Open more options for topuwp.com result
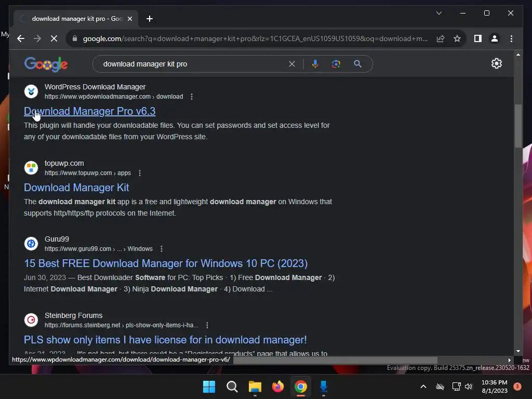The width and height of the screenshot is (532, 399). [x=139, y=173]
